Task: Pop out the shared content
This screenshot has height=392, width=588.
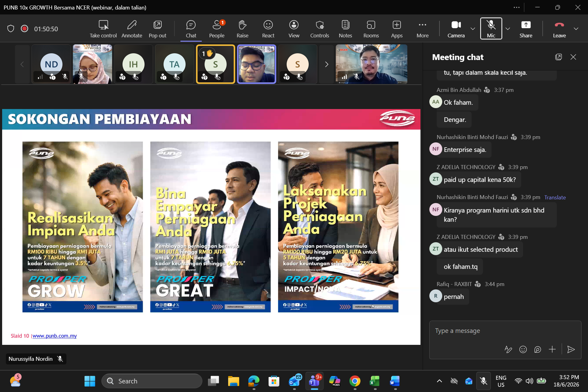Action: click(x=157, y=29)
